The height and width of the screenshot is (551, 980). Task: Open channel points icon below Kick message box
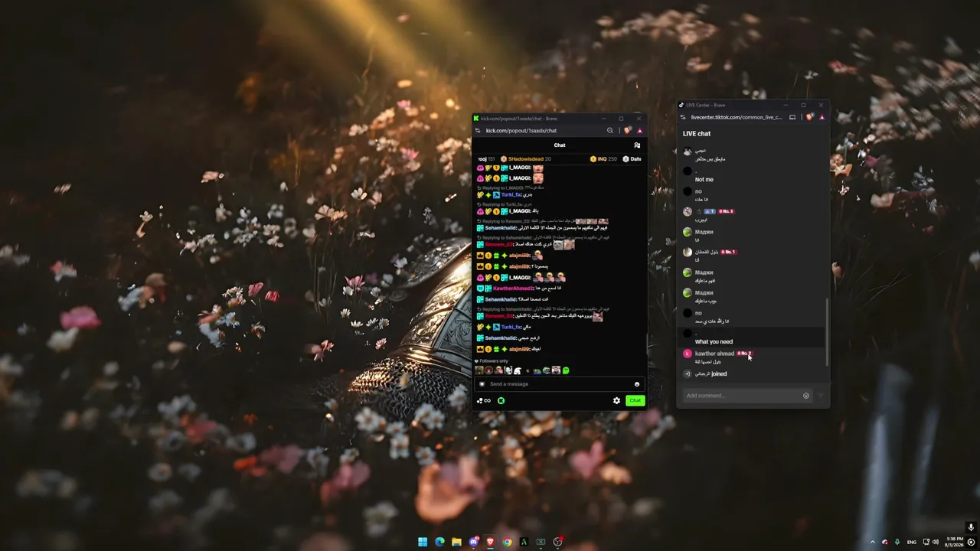tap(483, 401)
